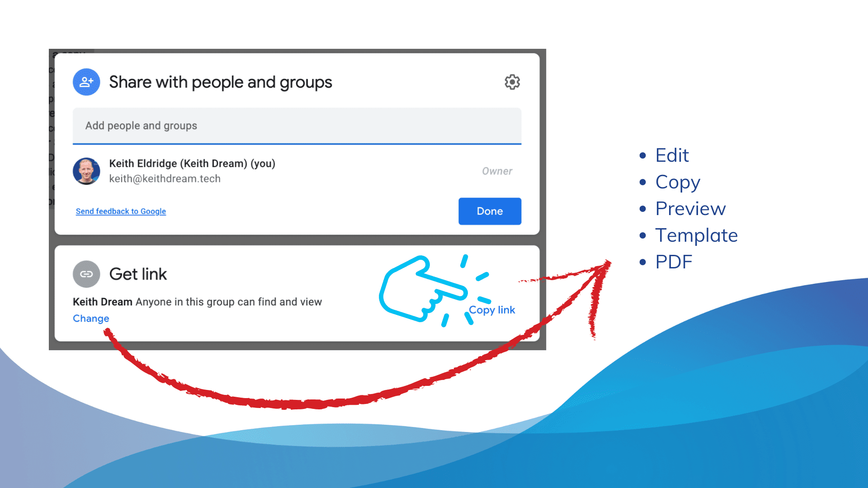The height and width of the screenshot is (488, 868).
Task: Click the Copy option in menu
Action: (679, 182)
